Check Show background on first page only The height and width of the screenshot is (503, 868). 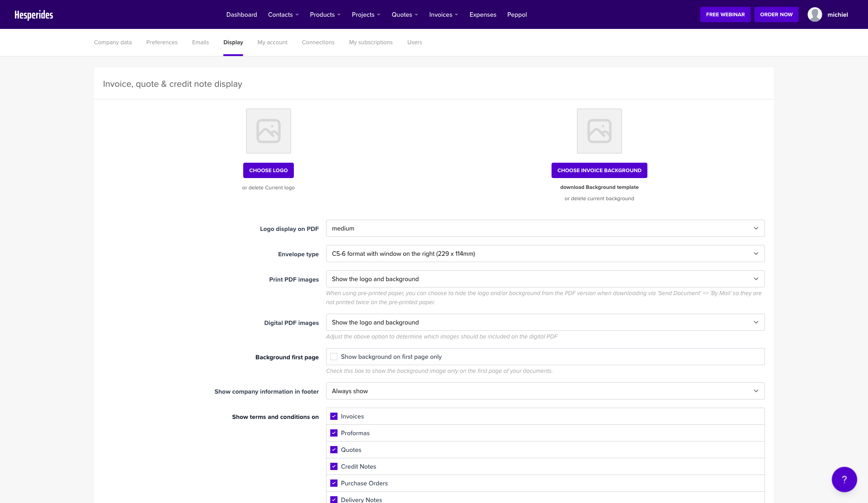(x=334, y=357)
